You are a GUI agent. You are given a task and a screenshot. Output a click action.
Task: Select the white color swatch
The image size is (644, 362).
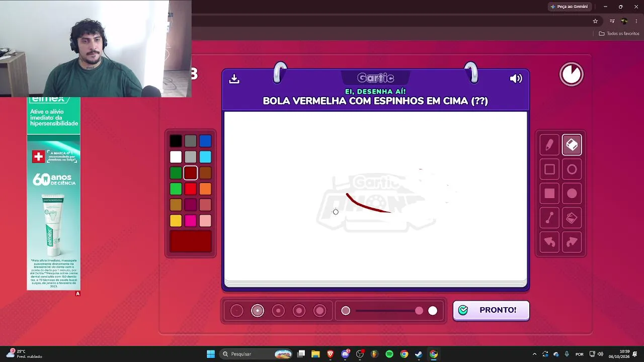[176, 157]
